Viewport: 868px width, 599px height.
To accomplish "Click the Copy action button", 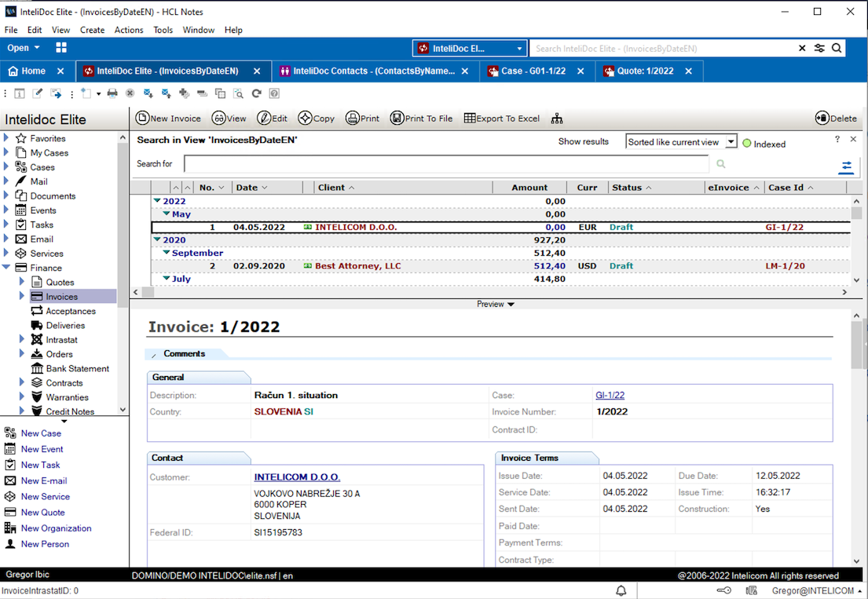I will [316, 119].
